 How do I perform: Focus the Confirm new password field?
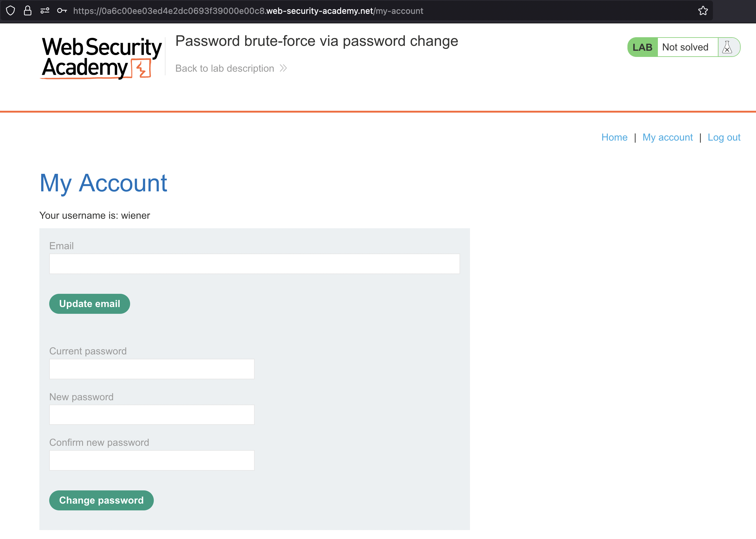tap(152, 460)
